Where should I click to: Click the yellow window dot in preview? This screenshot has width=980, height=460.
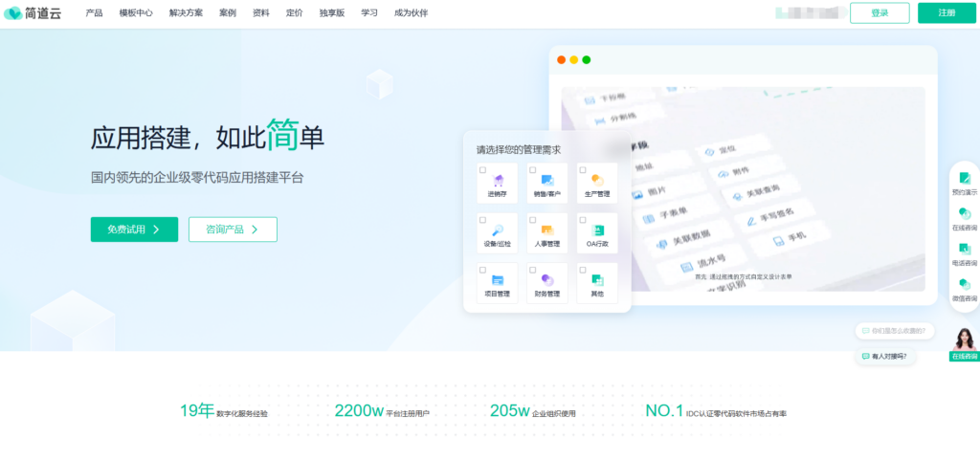574,60
